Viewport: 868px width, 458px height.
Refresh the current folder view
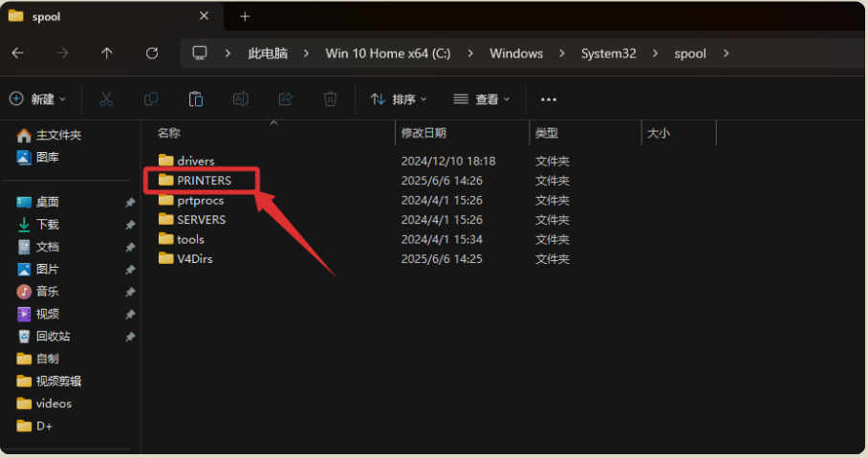pyautogui.click(x=152, y=54)
